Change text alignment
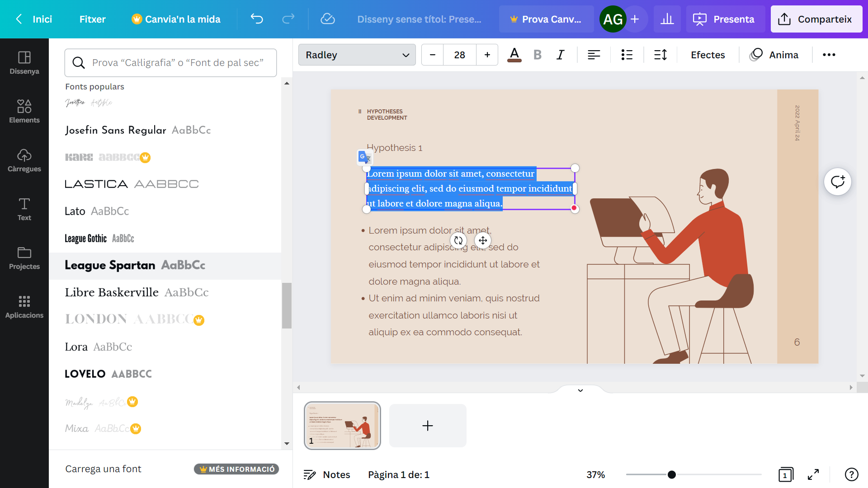This screenshot has width=868, height=488. 594,55
